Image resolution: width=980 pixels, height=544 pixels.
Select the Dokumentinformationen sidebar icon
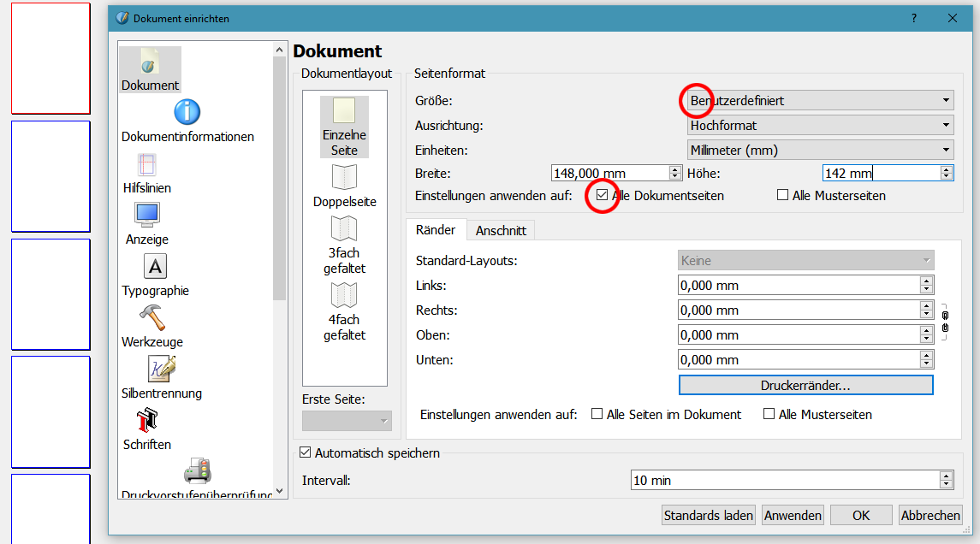[x=187, y=112]
